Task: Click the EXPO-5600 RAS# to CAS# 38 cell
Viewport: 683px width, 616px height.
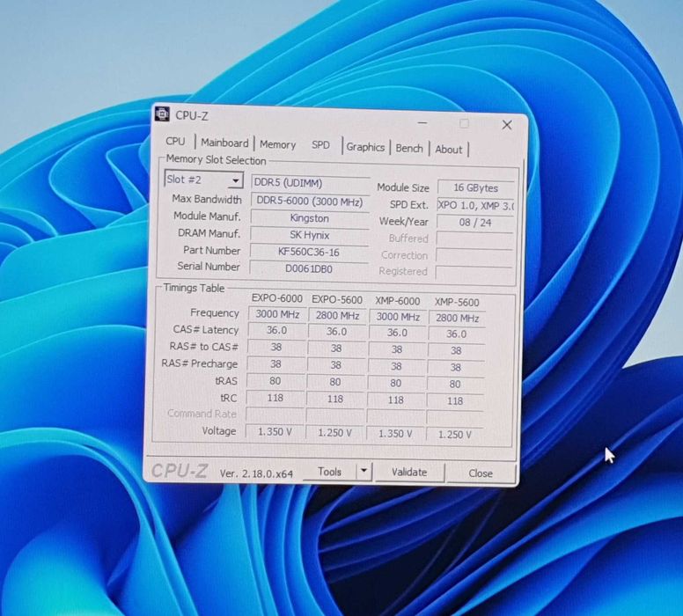Action: pos(336,348)
